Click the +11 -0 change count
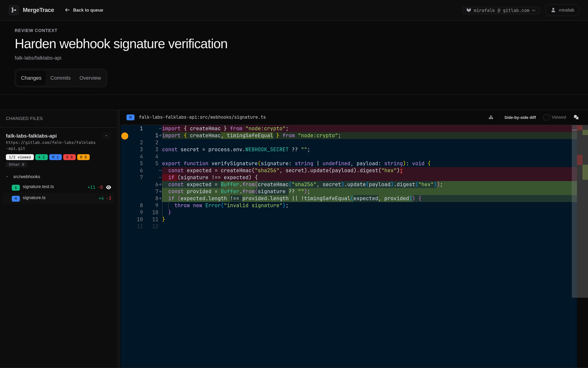Screen dimensions: 588x368 coord(95,187)
